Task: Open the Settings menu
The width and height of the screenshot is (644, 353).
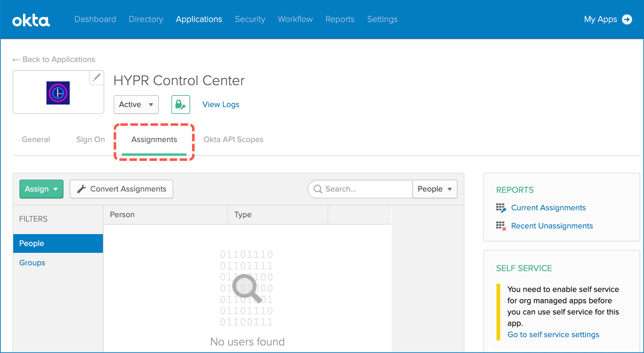Action: (x=382, y=19)
